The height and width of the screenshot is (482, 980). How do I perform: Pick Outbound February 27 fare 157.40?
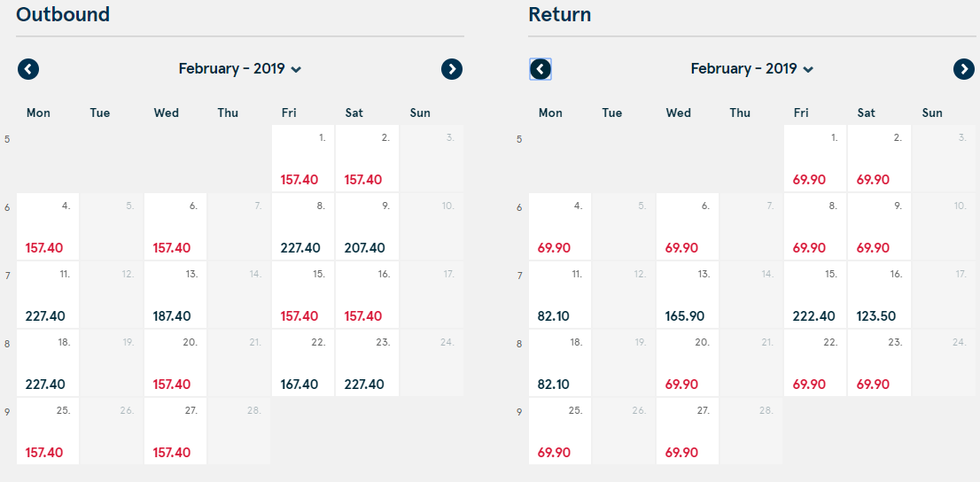175,431
